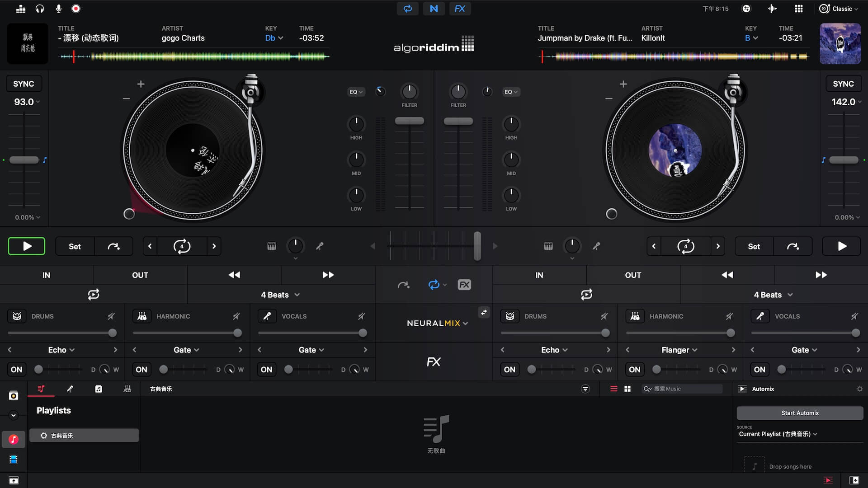Open right deck 4 Beats dropdown

773,295
